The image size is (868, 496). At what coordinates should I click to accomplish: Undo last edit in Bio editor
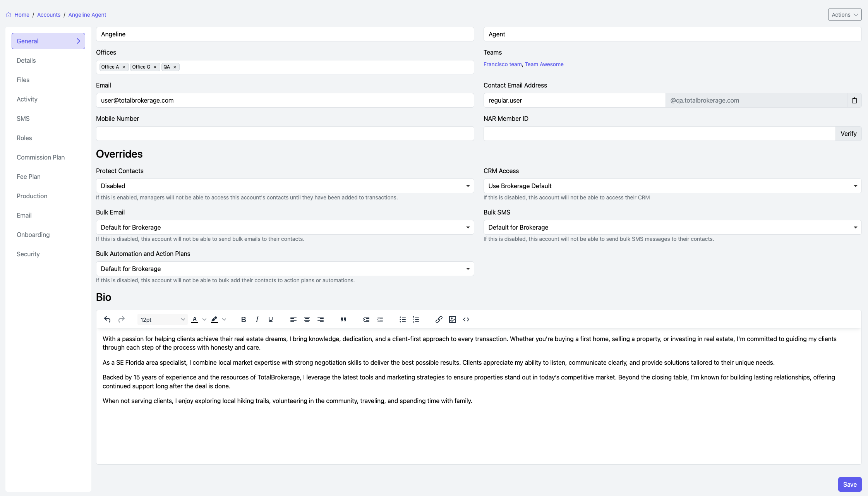point(107,319)
